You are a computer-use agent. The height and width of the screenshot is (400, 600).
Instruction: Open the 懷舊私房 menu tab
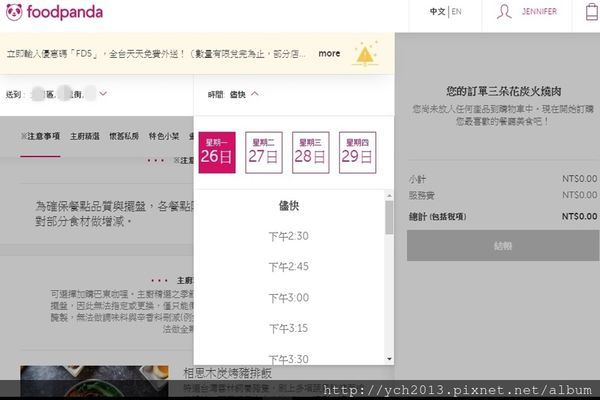tap(124, 136)
